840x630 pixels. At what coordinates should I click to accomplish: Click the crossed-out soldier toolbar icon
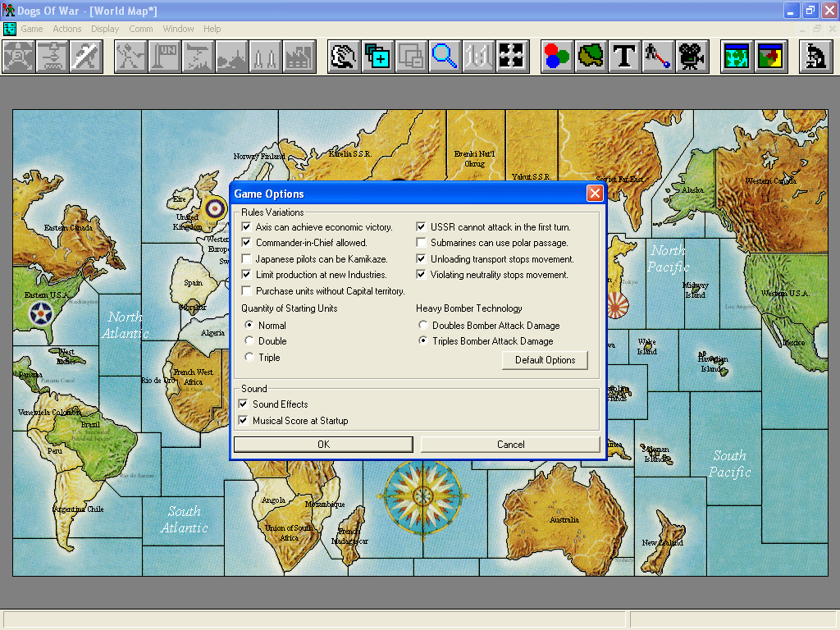pos(85,57)
